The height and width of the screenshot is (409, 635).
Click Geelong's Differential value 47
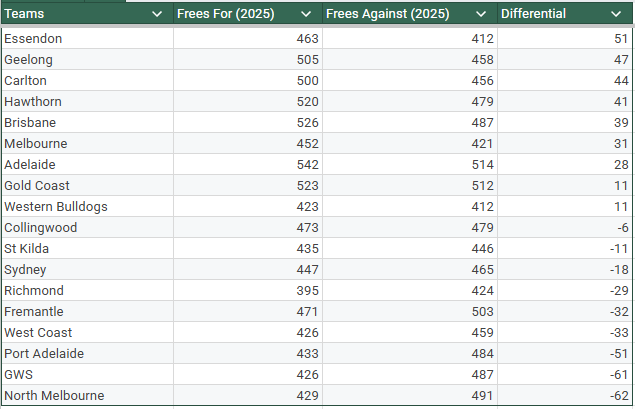[x=621, y=60]
